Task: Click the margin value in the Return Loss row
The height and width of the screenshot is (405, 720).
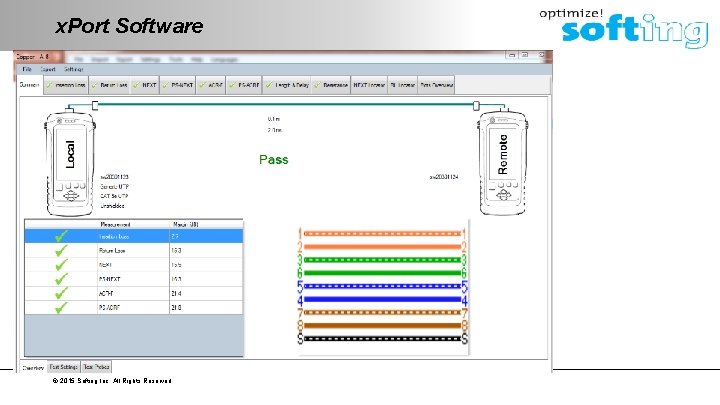Action: 176,251
